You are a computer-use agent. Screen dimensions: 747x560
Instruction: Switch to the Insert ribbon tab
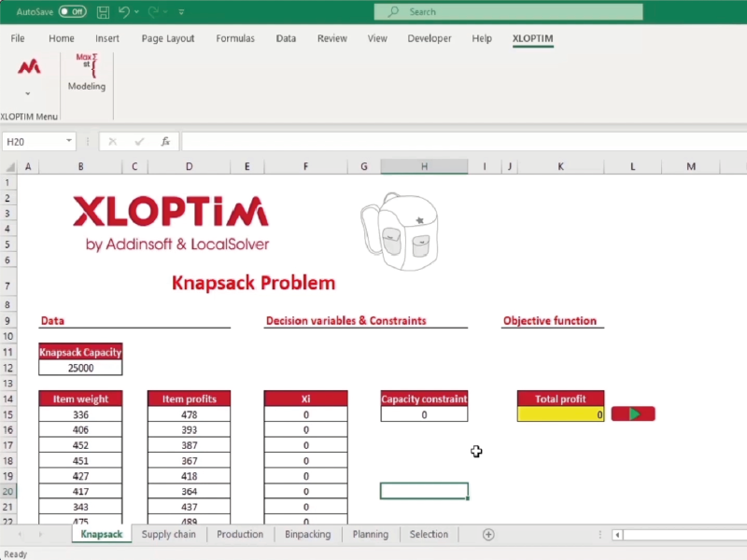coord(107,38)
